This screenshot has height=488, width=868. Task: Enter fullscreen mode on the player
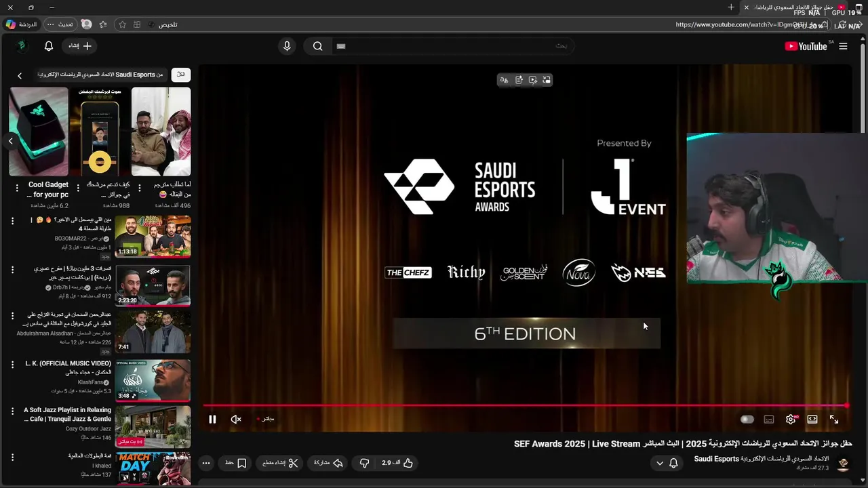pos(834,420)
